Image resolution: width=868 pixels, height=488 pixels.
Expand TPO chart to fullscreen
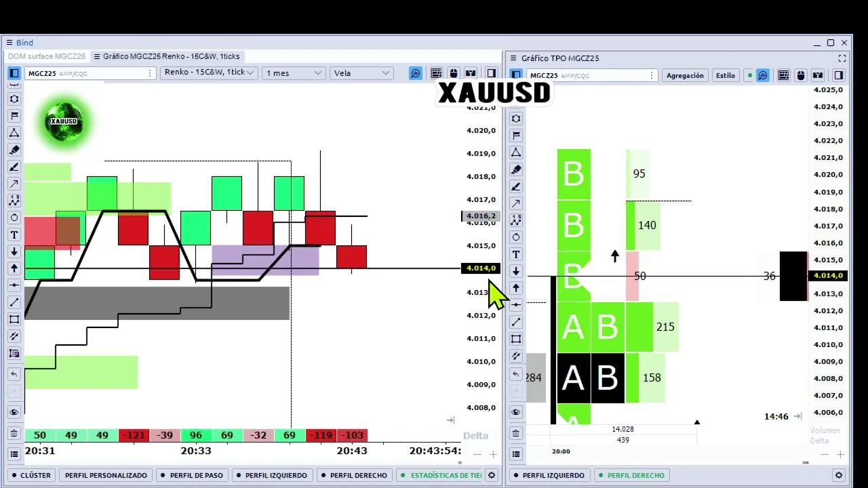tap(842, 58)
